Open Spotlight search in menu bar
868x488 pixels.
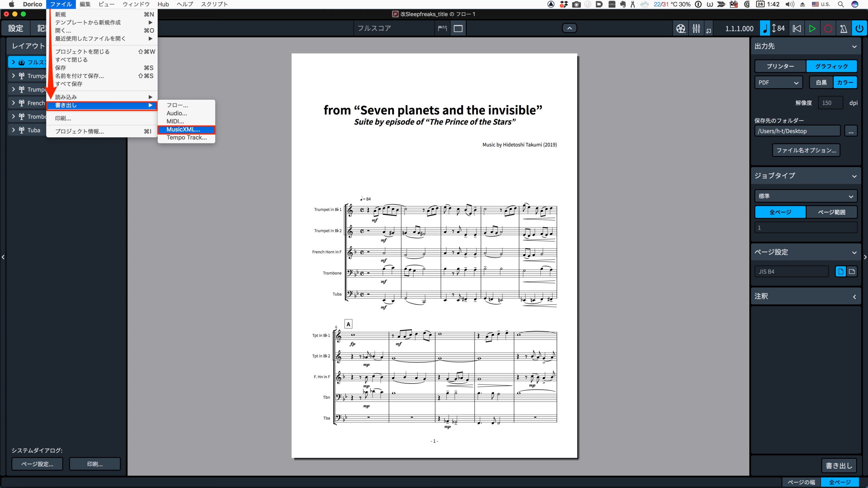click(x=841, y=4)
